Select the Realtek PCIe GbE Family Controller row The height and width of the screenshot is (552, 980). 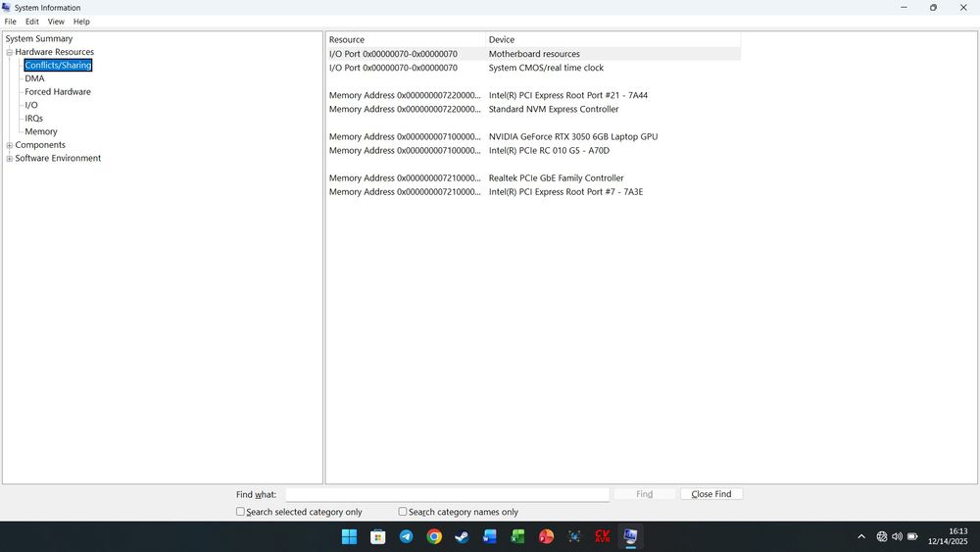[x=533, y=178]
